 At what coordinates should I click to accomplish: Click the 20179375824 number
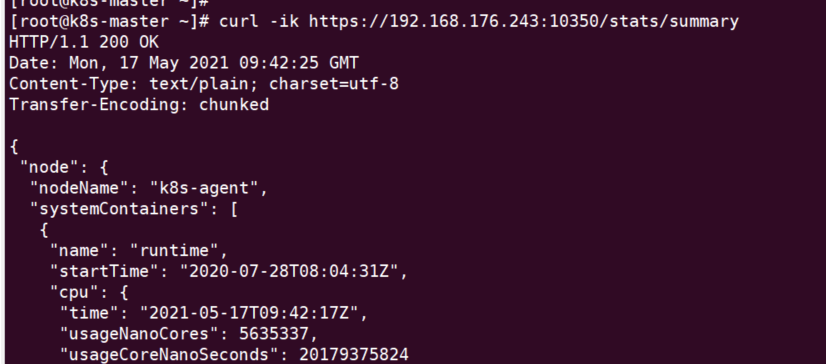click(354, 355)
